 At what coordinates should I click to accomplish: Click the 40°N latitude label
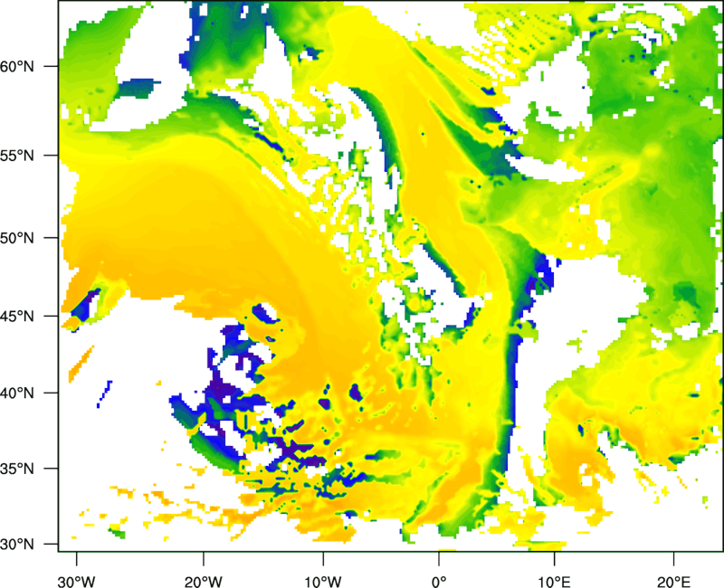click(x=17, y=394)
